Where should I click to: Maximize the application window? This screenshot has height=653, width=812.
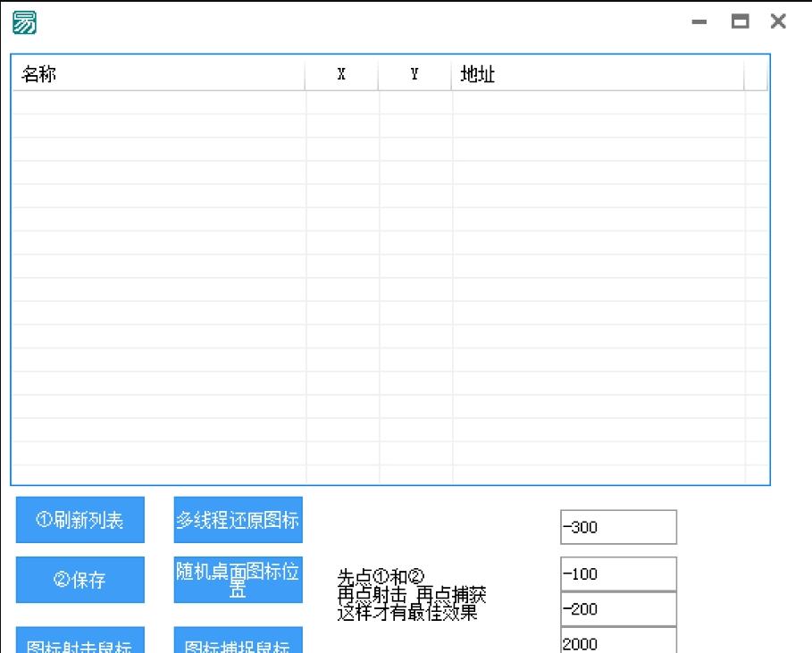point(739,21)
